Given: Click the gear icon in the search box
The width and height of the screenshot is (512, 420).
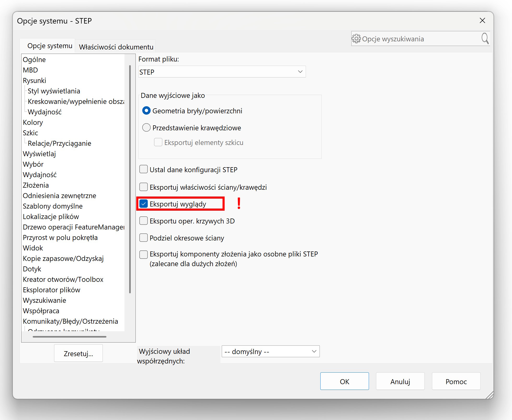Looking at the screenshot, I should pos(356,39).
